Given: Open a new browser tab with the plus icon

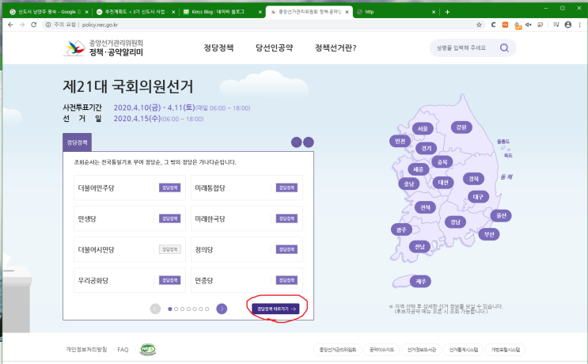Looking at the screenshot, I should [447, 12].
